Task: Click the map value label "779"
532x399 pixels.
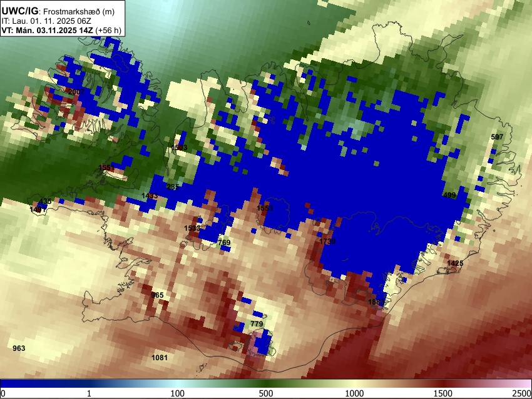Action: 257,324
